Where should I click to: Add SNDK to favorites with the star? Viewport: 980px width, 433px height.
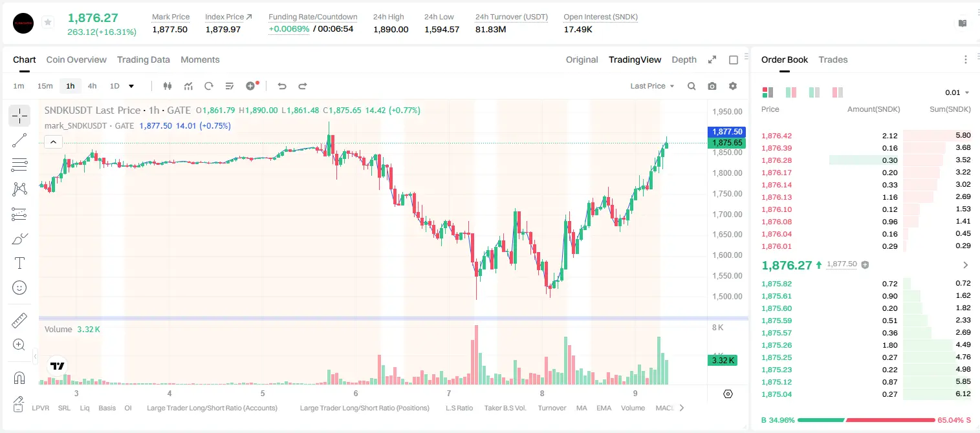pos(48,23)
